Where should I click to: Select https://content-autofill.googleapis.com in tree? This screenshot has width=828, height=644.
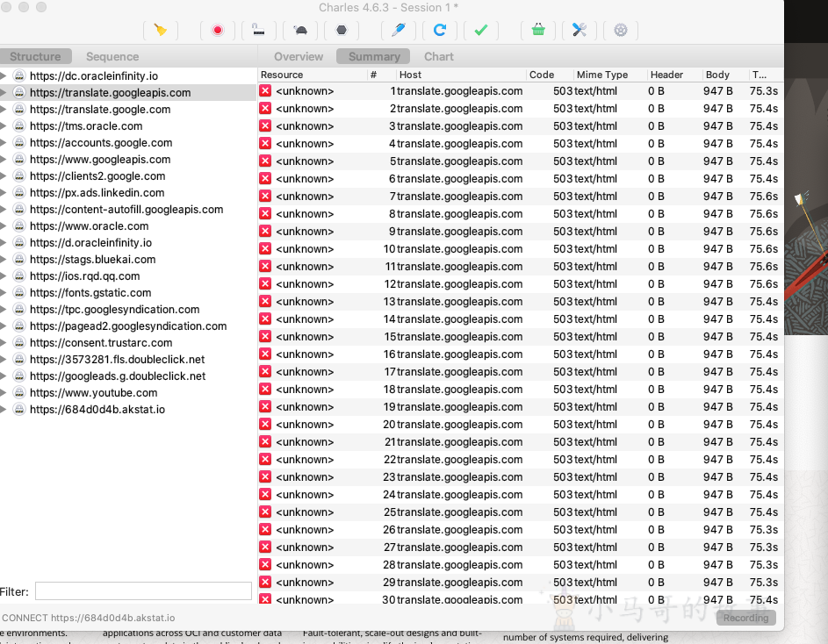tap(126, 210)
